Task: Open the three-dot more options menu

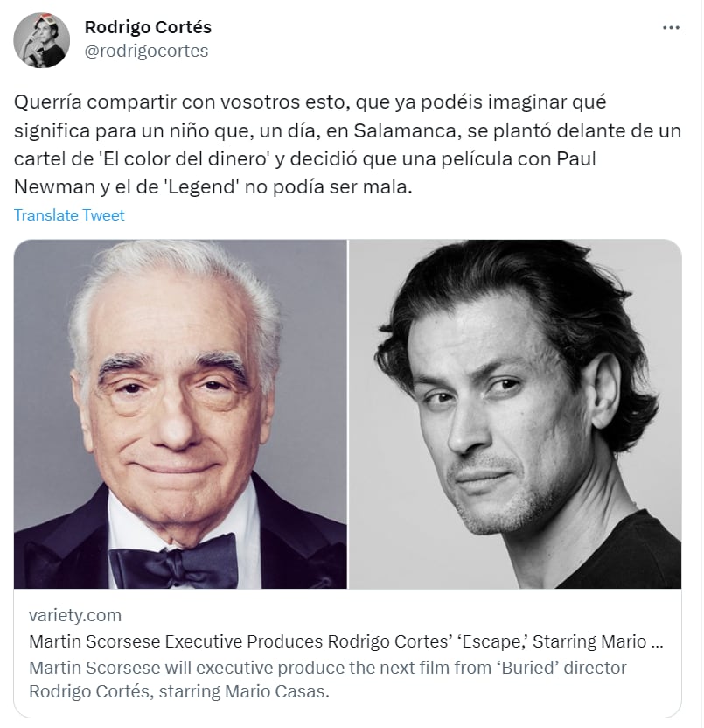Action: (671, 28)
